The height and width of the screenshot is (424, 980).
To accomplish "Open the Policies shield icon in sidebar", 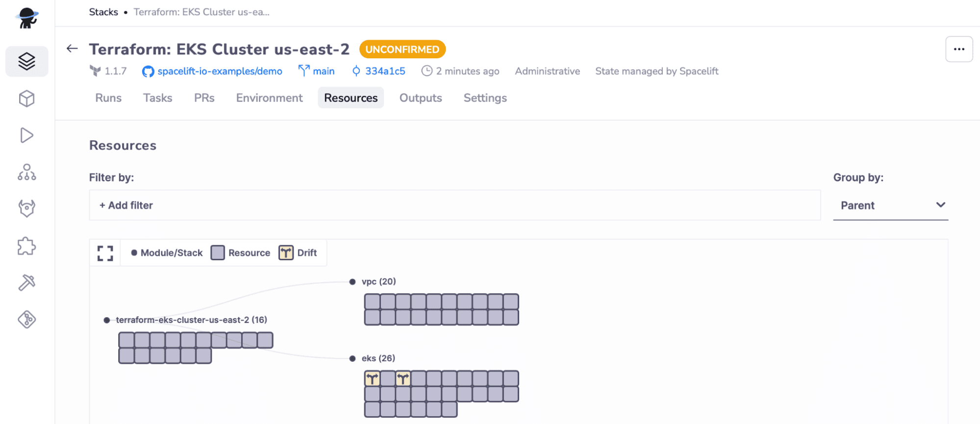I will [x=26, y=208].
